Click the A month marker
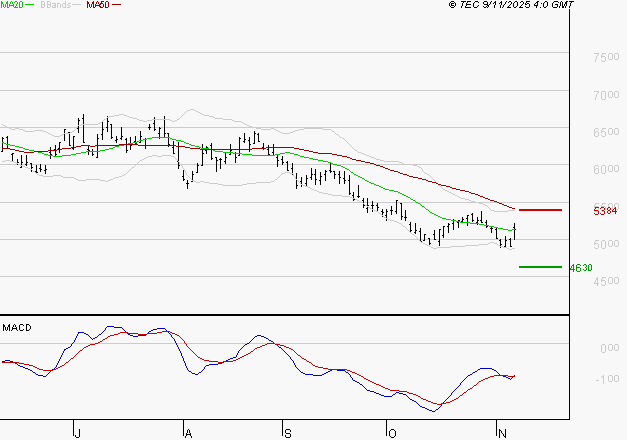 (x=188, y=434)
